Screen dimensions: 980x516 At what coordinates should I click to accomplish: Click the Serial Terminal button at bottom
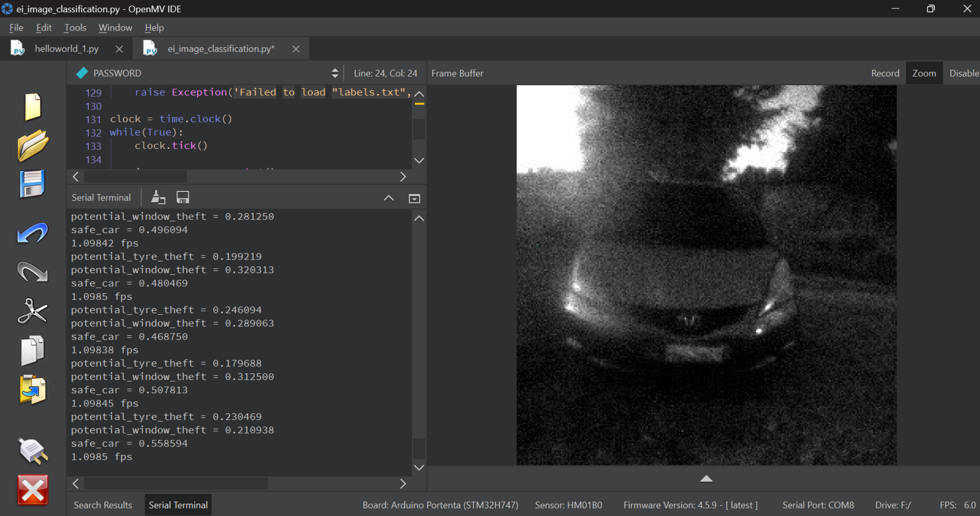178,505
